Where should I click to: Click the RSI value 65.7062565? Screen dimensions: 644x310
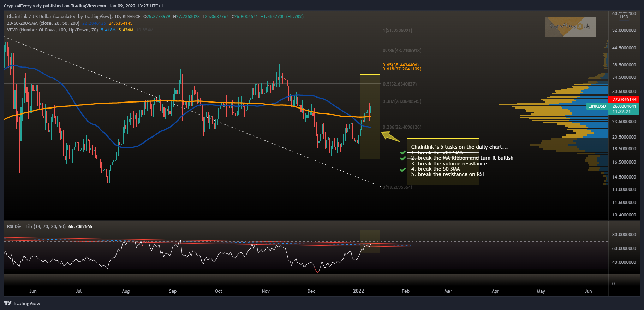80,227
